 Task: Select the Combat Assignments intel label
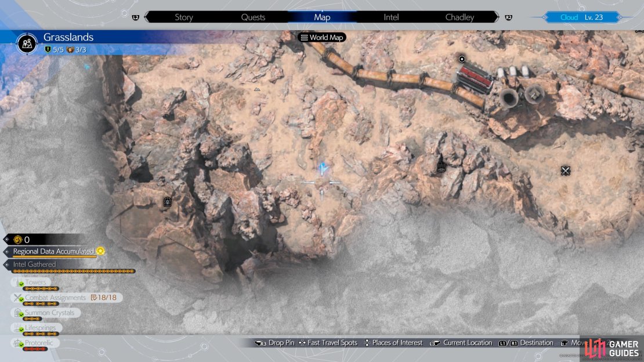[56, 298]
